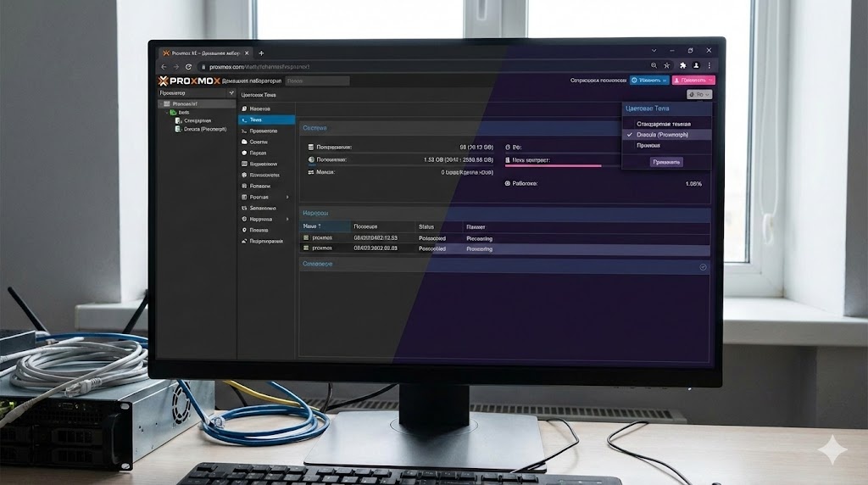Click the shell prompt icon in the side menu
This screenshot has height=485, width=868.
pyautogui.click(x=244, y=131)
